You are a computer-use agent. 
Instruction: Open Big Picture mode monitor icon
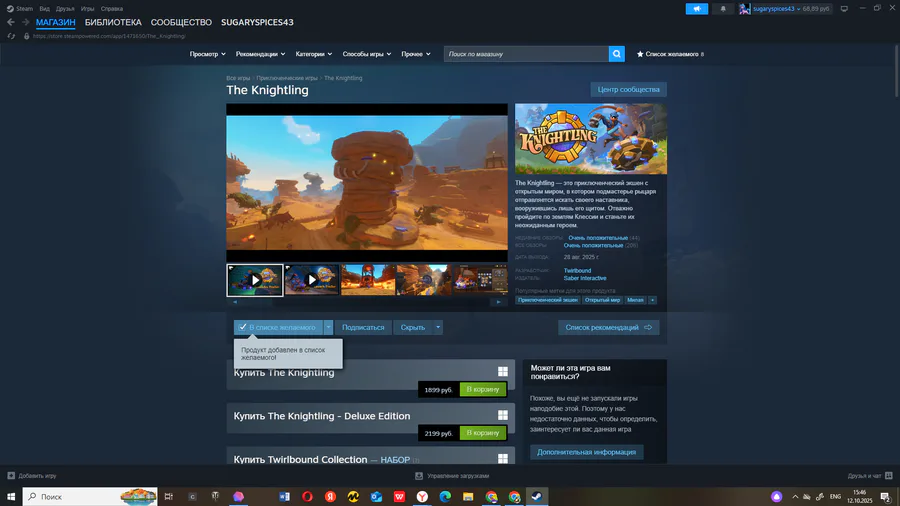coord(844,9)
